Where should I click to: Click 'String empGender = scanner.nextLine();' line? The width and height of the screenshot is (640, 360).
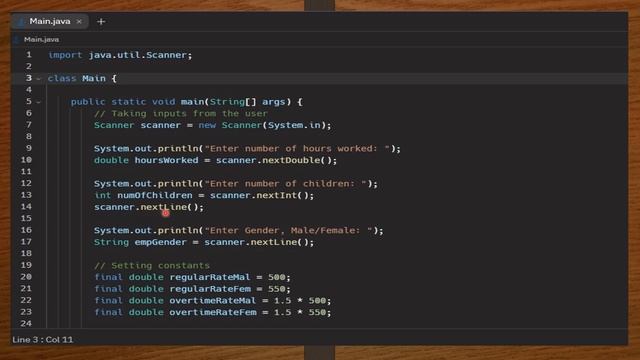[204, 242]
